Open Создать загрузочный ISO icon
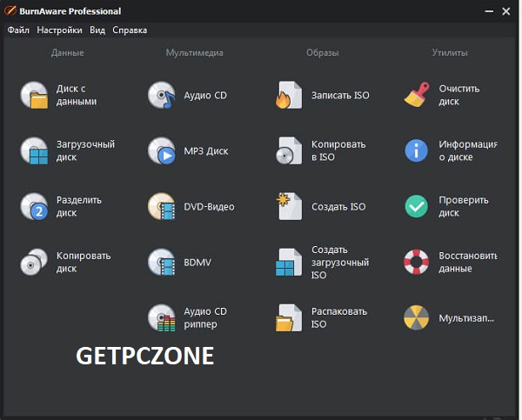 [289, 262]
